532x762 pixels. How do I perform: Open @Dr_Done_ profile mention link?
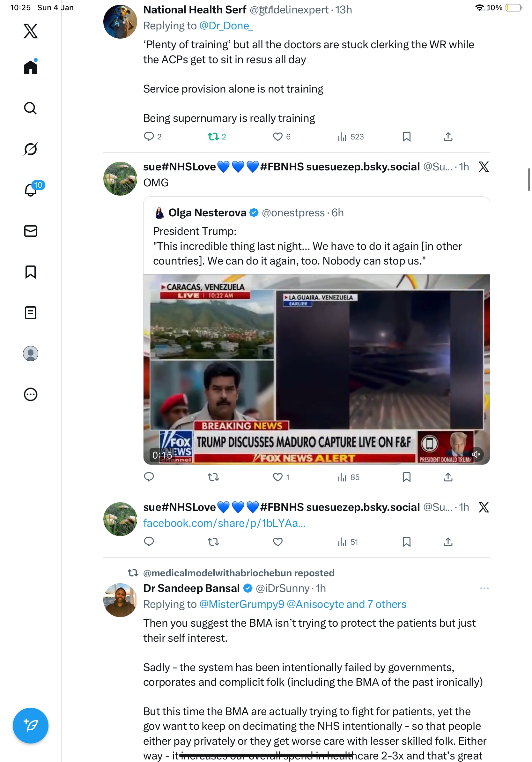click(226, 26)
